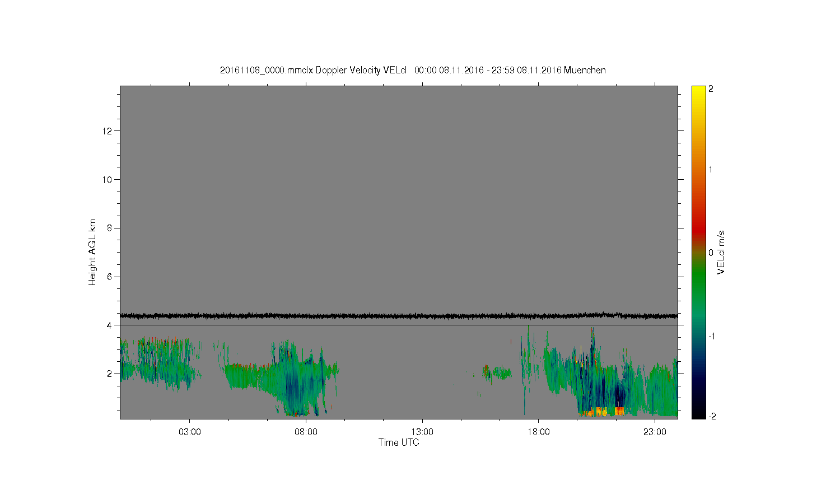The height and width of the screenshot is (504, 840).
Task: Click the height axis tick label "12"
Action: point(108,131)
